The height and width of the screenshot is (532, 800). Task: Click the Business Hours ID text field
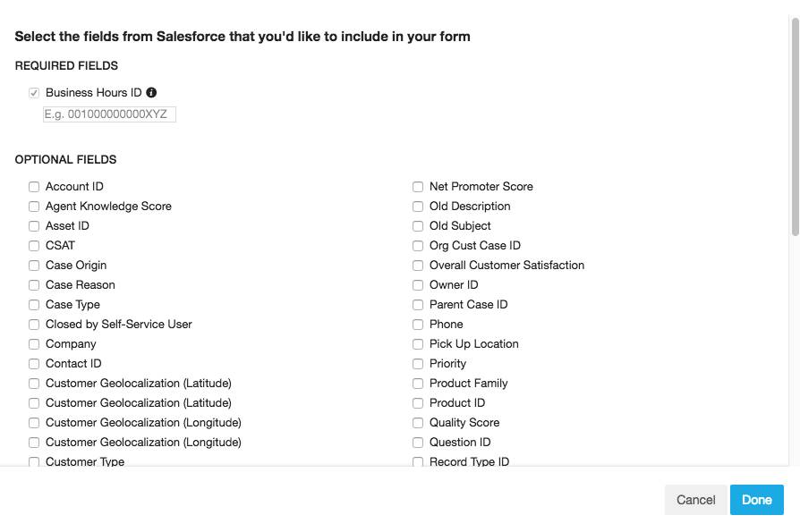(x=110, y=114)
